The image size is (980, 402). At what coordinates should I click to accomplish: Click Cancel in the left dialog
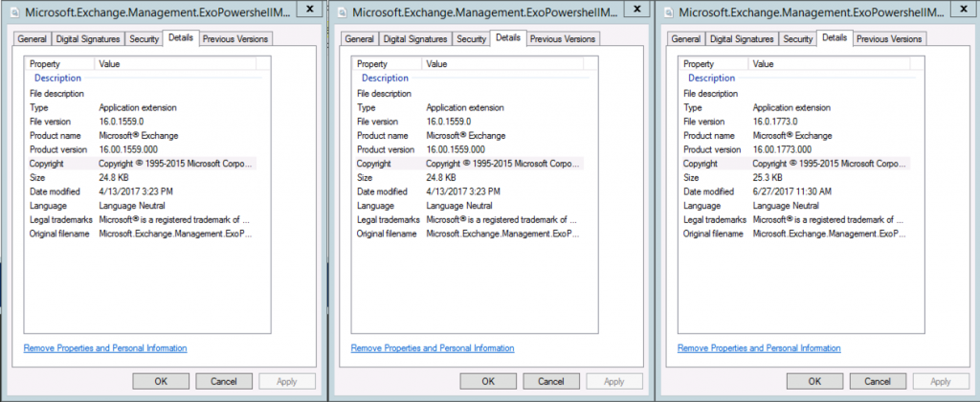tap(224, 381)
